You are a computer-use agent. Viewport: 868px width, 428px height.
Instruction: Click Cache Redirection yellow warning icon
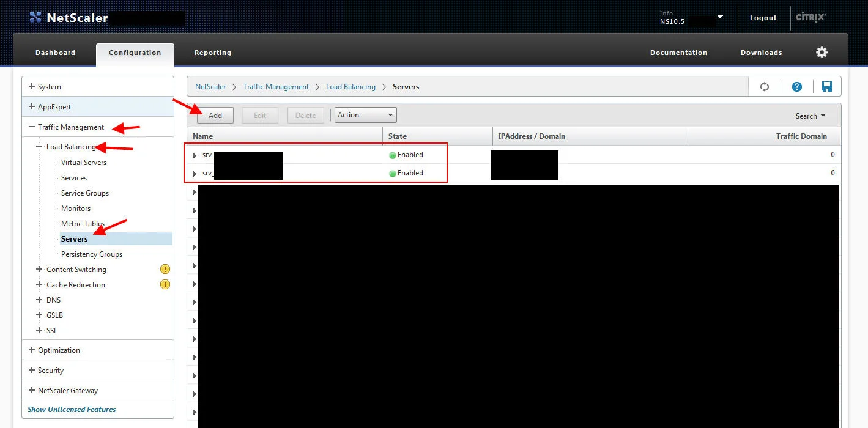[x=165, y=284]
